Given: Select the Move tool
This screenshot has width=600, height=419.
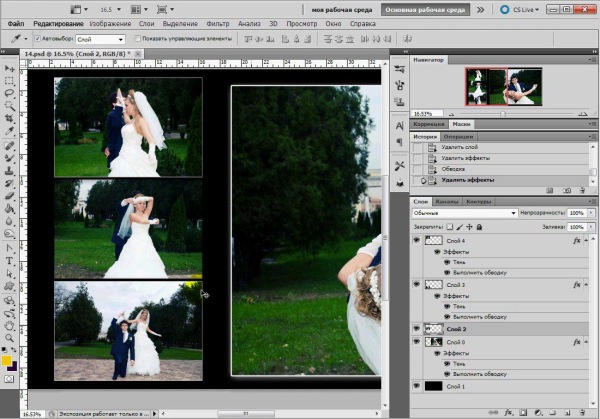Looking at the screenshot, I should [9, 67].
